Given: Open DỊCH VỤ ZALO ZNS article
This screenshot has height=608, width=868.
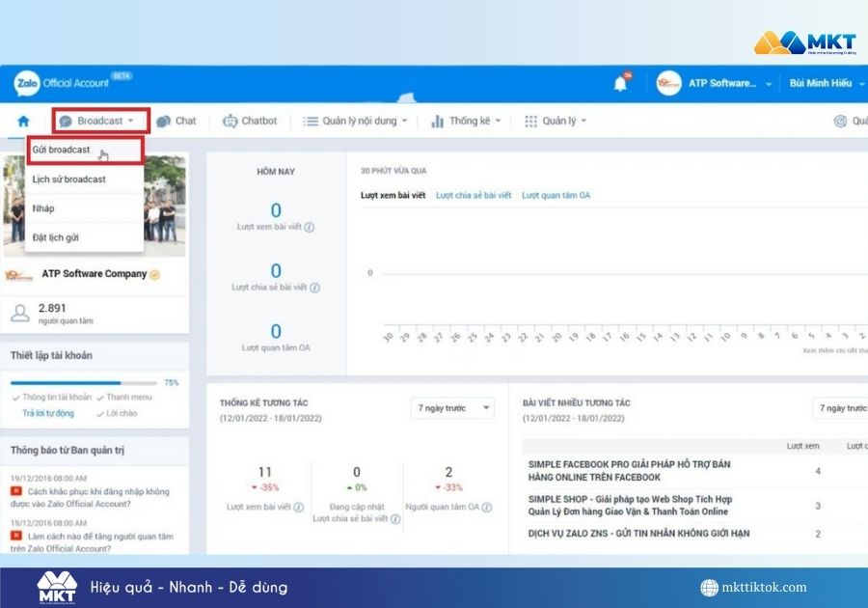Looking at the screenshot, I should click(x=638, y=534).
